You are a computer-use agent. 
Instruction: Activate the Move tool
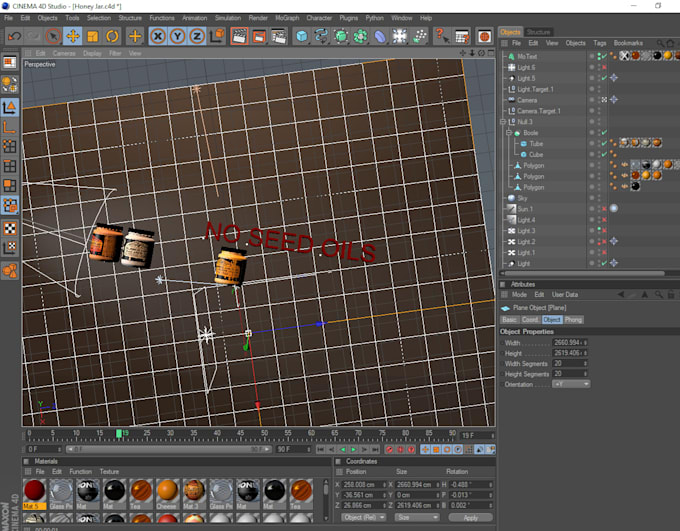(72, 36)
